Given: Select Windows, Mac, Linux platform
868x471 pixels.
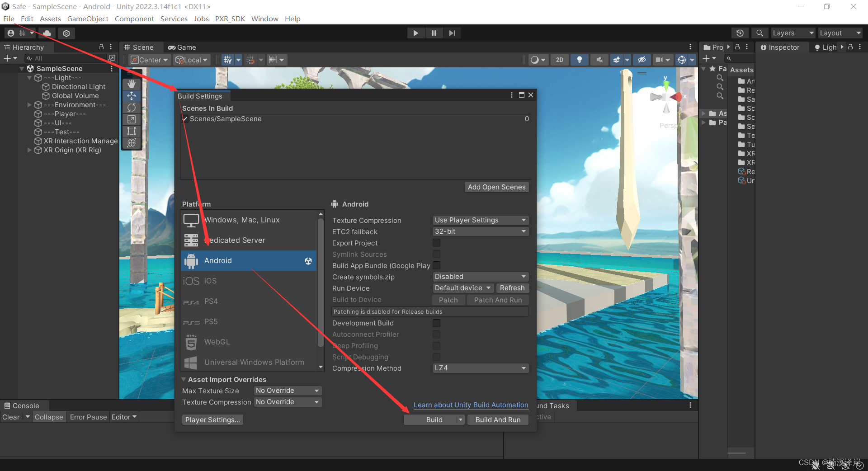Looking at the screenshot, I should [x=248, y=220].
